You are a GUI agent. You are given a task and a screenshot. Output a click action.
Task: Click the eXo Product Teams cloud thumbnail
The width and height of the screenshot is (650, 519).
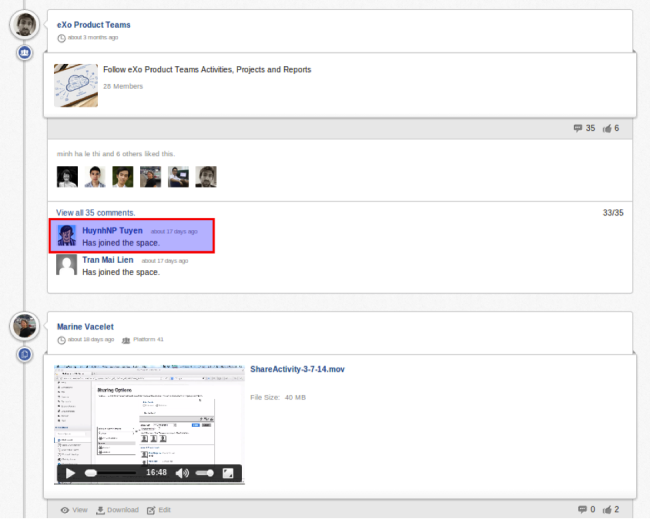76,85
